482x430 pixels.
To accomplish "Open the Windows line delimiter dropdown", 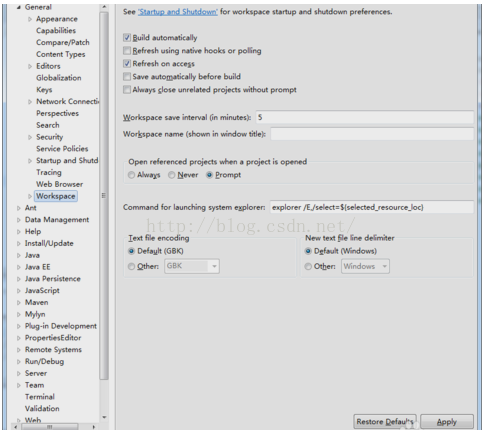I will point(365,266).
